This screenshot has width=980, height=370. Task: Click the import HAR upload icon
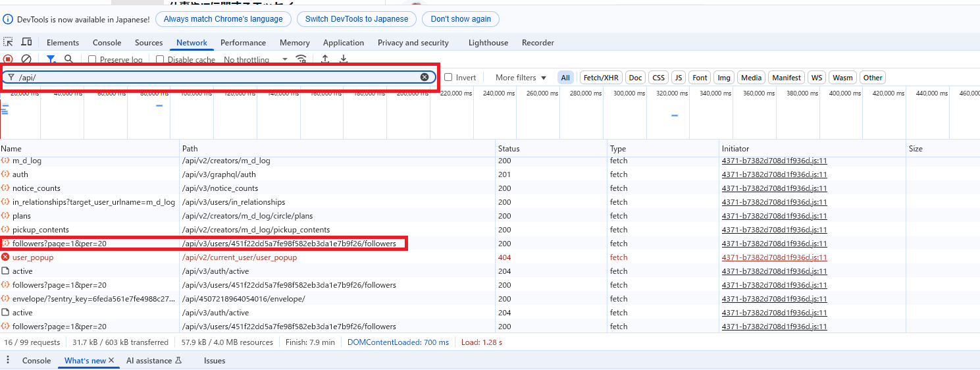click(x=325, y=59)
